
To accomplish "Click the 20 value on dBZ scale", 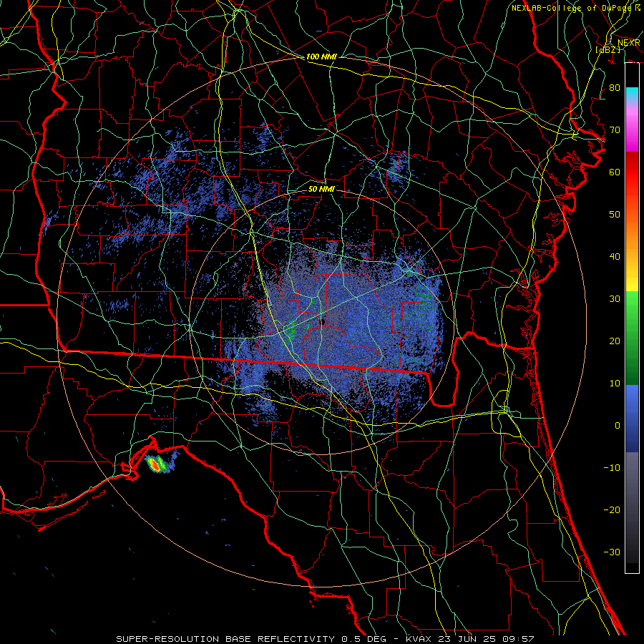I will (x=615, y=341).
